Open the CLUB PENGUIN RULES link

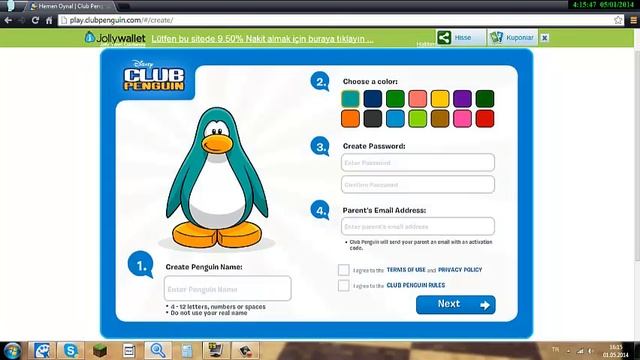point(416,285)
